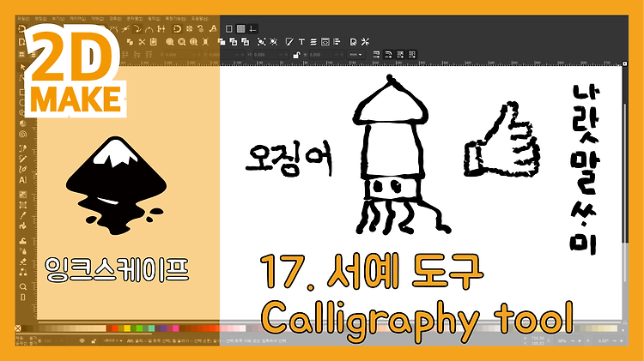
Task: Click the zoom-in plus button in status bar
Action: pos(580,341)
